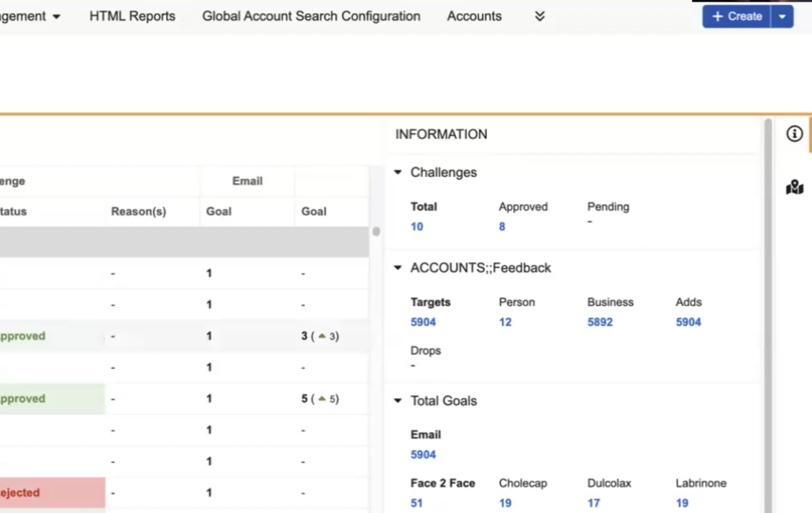Image resolution: width=812 pixels, height=513 pixels.
Task: Switch to the Accounts tab
Action: point(474,16)
